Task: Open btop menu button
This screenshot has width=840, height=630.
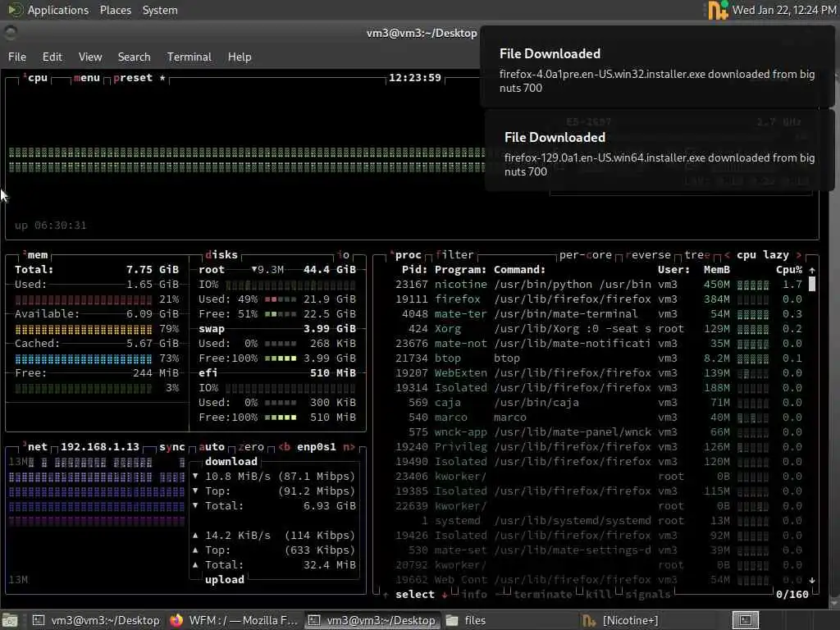Action: pyautogui.click(x=87, y=78)
